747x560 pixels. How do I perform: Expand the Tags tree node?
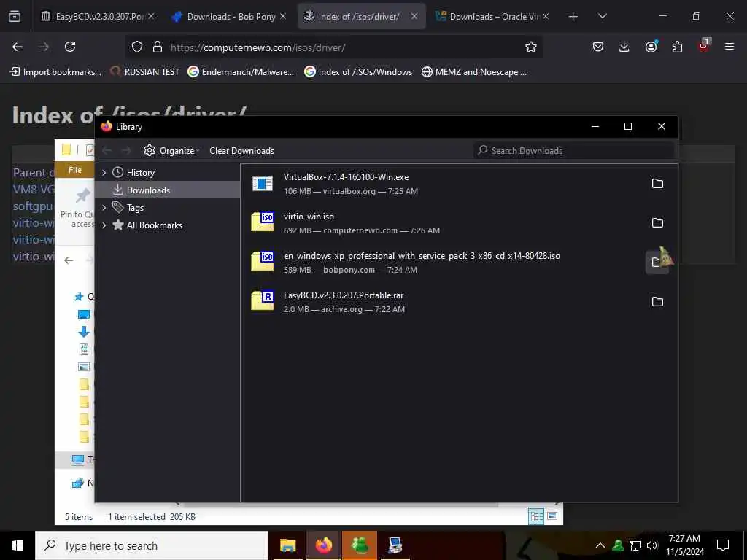pyautogui.click(x=104, y=208)
